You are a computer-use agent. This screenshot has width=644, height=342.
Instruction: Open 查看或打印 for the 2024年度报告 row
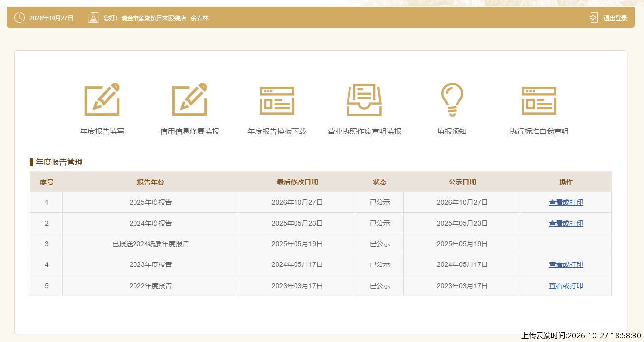coord(566,223)
